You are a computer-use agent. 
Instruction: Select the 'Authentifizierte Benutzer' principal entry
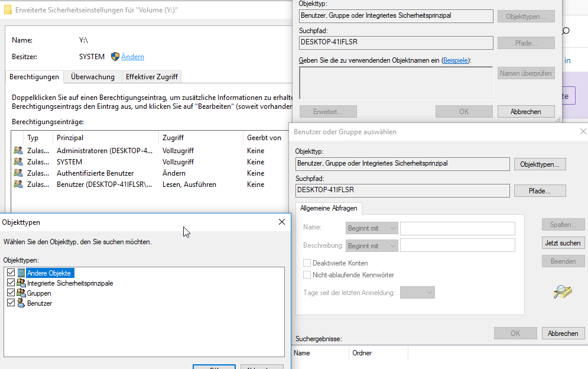click(95, 173)
